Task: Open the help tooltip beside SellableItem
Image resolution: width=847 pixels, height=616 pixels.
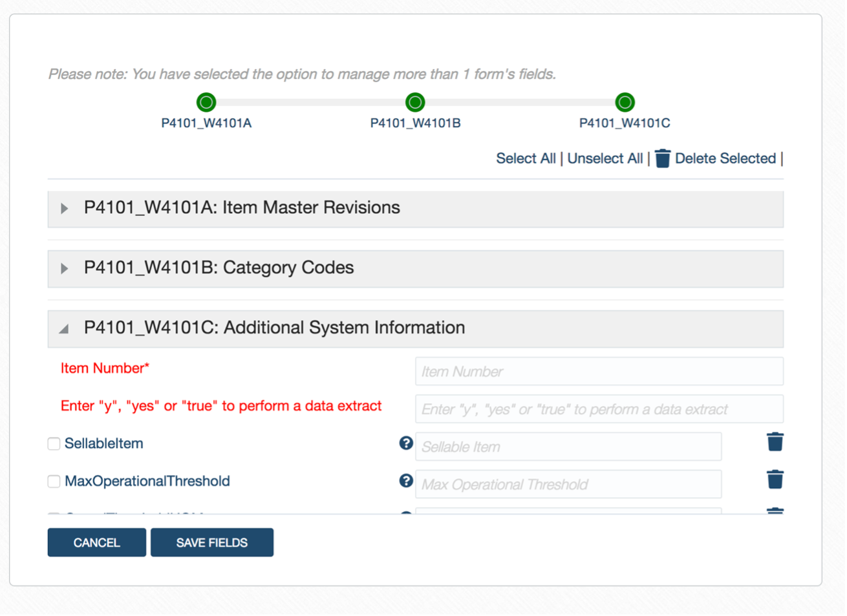Action: [x=406, y=443]
